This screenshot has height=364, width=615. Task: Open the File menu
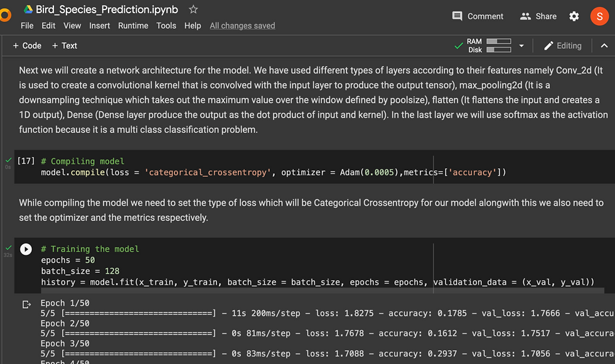27,26
